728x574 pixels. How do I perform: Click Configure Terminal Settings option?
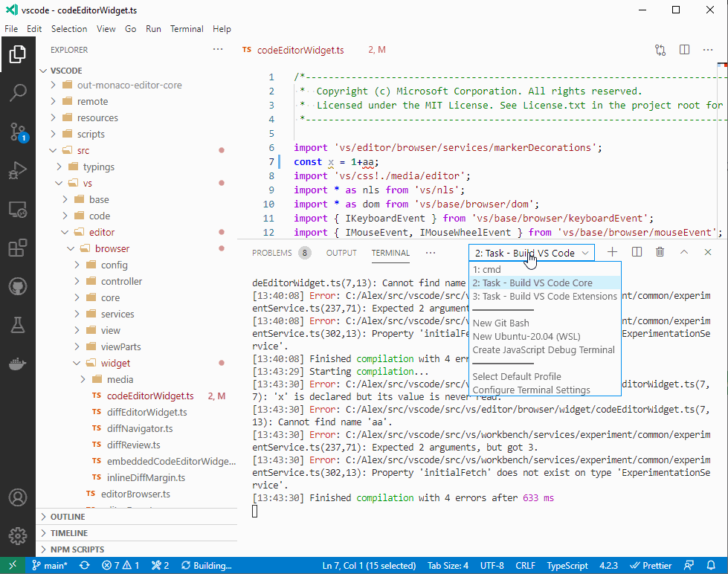[x=544, y=390]
